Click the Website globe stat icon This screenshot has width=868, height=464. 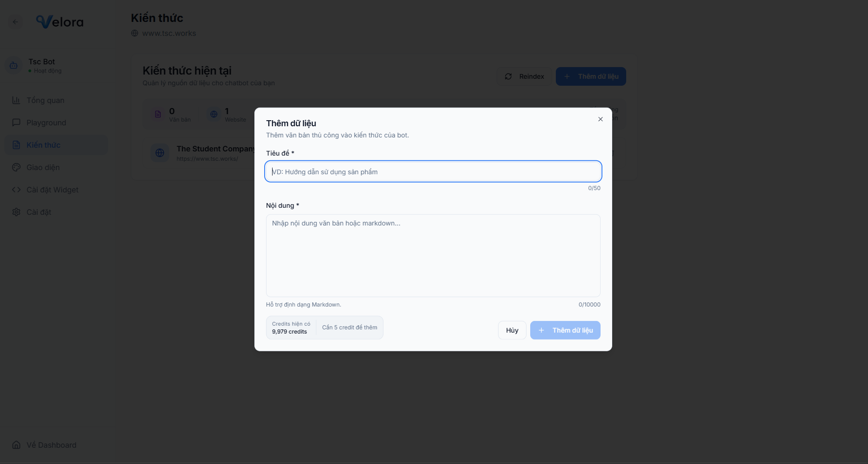click(214, 114)
